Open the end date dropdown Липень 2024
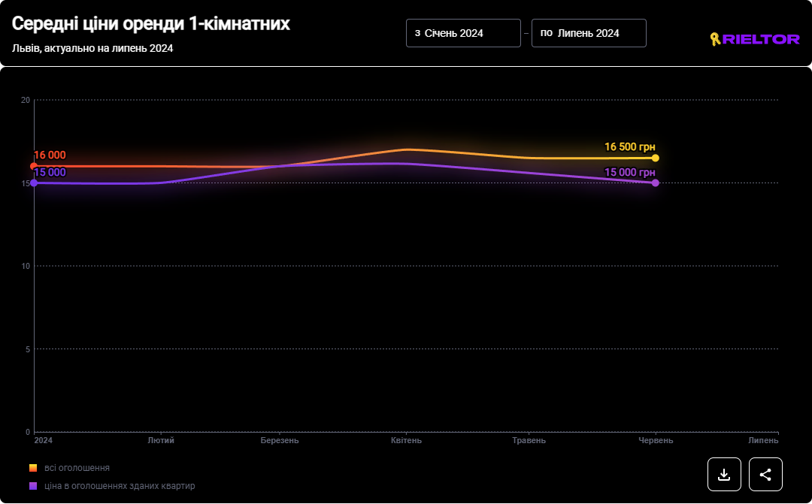 (x=589, y=33)
